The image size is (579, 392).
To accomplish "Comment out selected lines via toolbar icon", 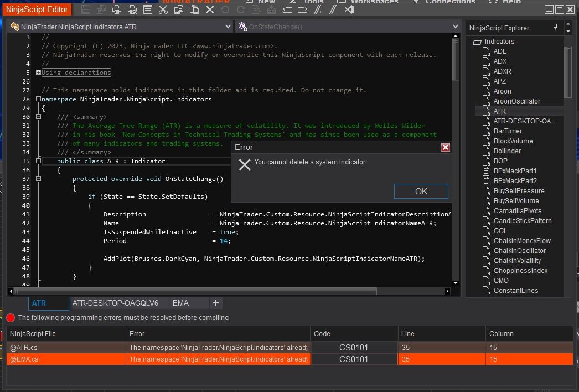I will [318, 9].
